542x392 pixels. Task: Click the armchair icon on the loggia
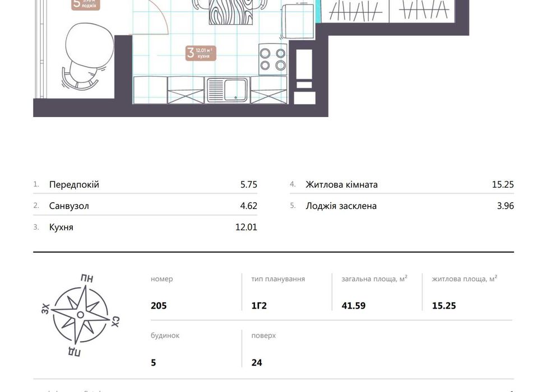click(82, 56)
